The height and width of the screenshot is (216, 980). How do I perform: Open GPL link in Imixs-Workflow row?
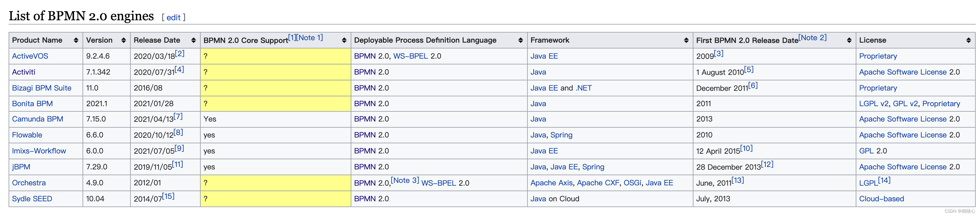click(x=866, y=151)
